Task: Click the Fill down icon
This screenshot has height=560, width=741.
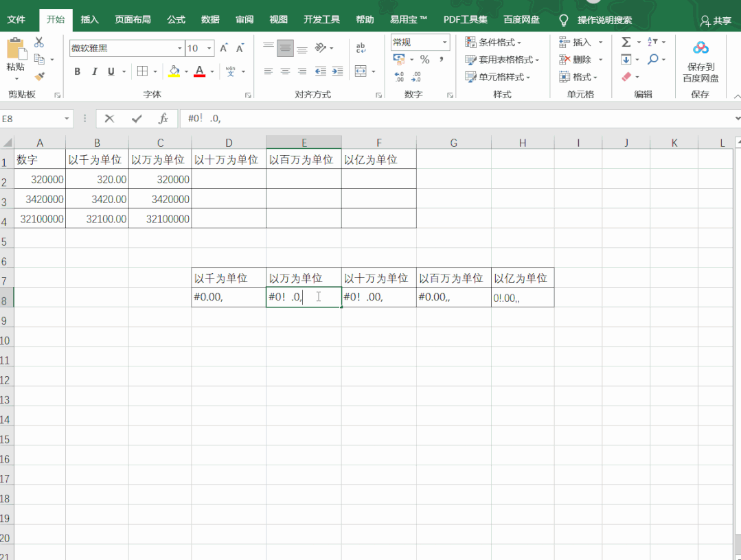Action: (x=626, y=60)
